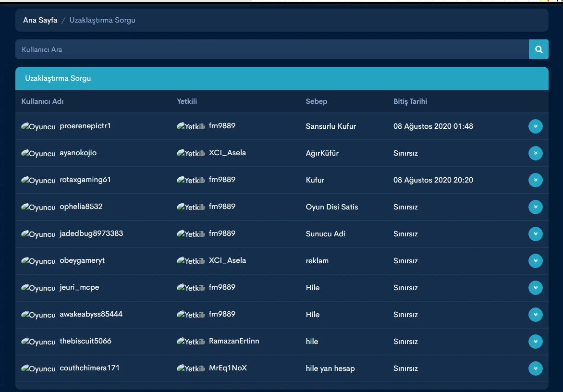563x392 pixels.
Task: Expand details for jadedbug8973383 row
Action: click(x=535, y=234)
